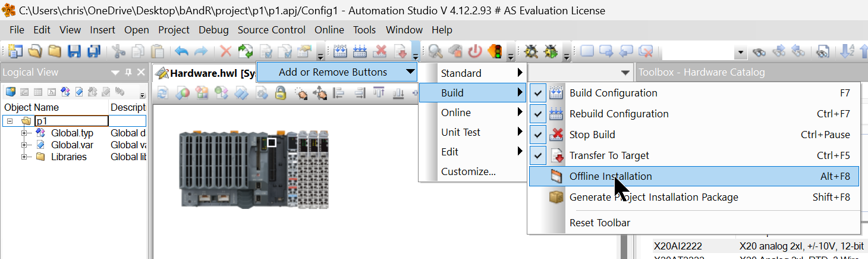Click the pin icon of Logical View panel
Screen dimensions: 868x259
pyautogui.click(x=128, y=72)
